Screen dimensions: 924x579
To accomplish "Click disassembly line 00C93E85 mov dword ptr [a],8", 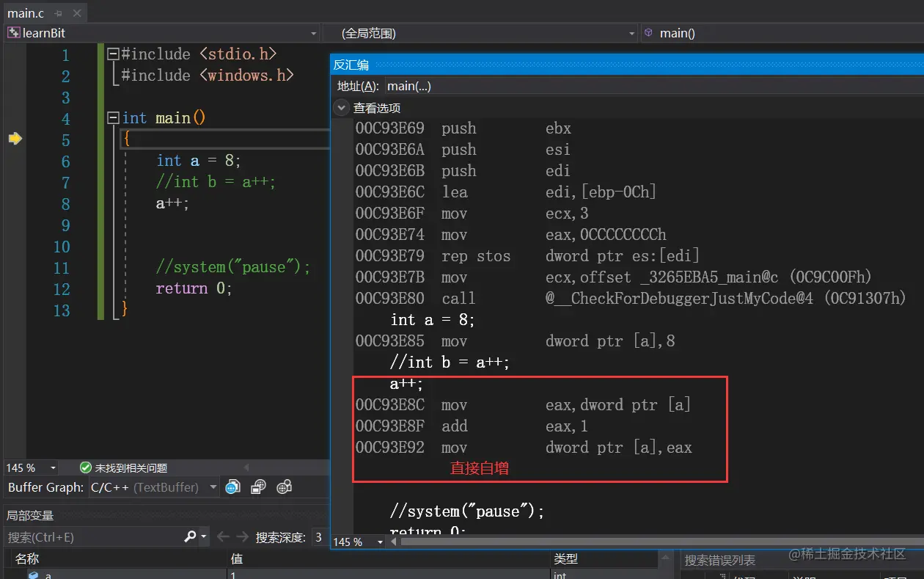I will click(x=516, y=341).
